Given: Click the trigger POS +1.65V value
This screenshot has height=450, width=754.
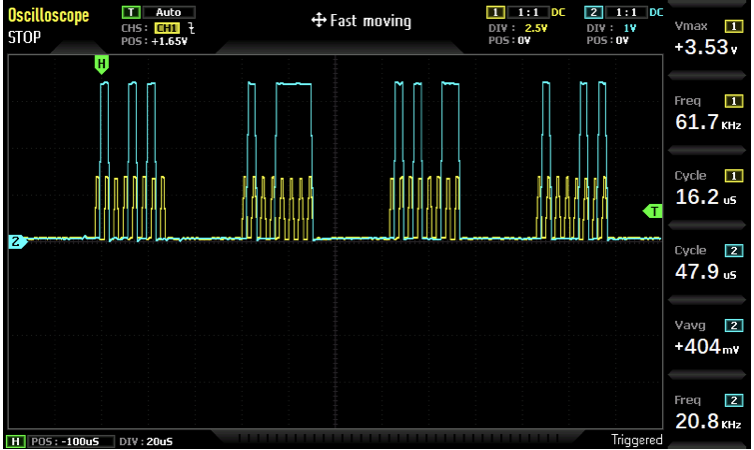Looking at the screenshot, I should point(169,41).
